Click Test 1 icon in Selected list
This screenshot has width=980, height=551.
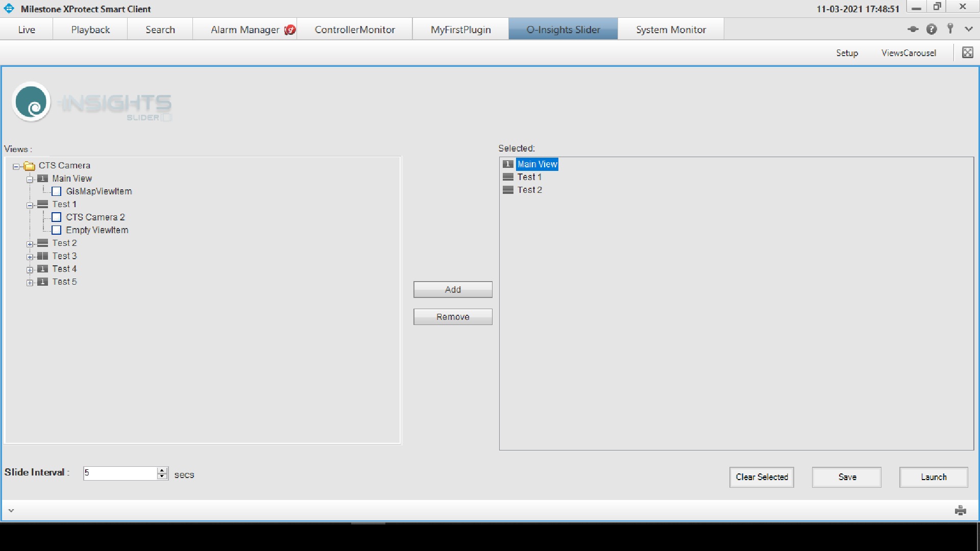pyautogui.click(x=508, y=177)
